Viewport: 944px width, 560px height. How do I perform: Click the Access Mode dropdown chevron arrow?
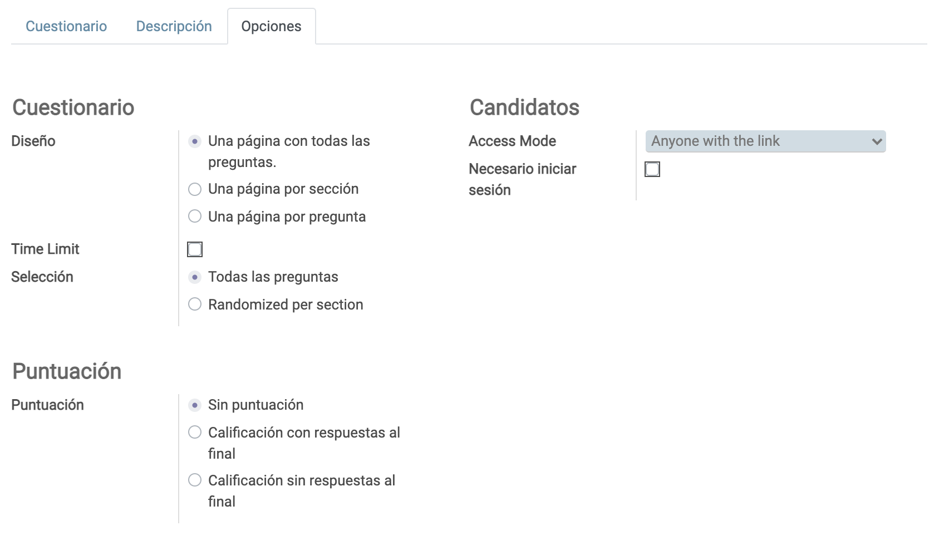point(877,141)
